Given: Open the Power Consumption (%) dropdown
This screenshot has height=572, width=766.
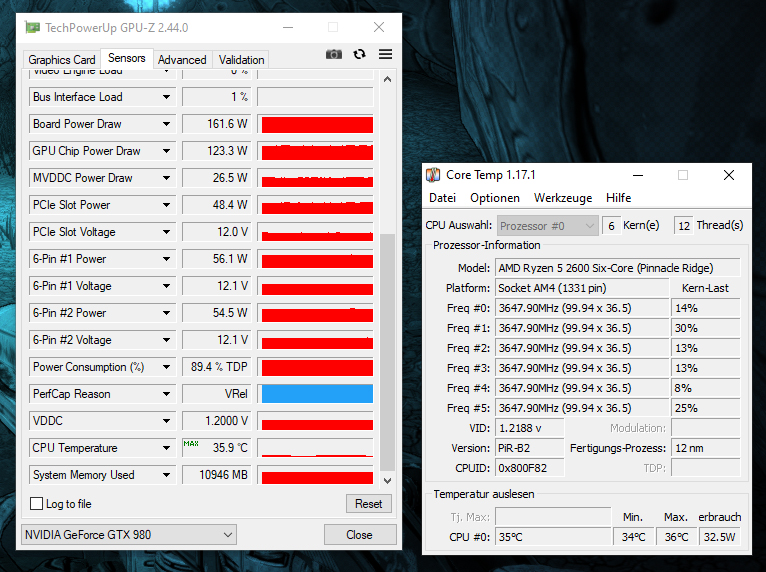Looking at the screenshot, I should (167, 367).
